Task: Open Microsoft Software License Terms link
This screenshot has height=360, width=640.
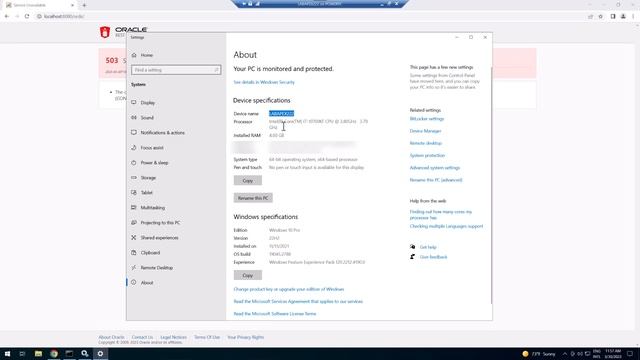Action: [275, 313]
